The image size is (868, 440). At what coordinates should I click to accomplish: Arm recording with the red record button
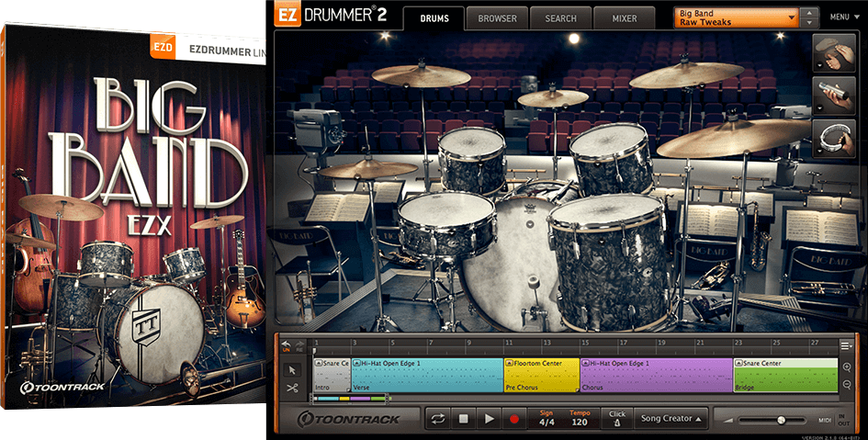pyautogui.click(x=513, y=419)
